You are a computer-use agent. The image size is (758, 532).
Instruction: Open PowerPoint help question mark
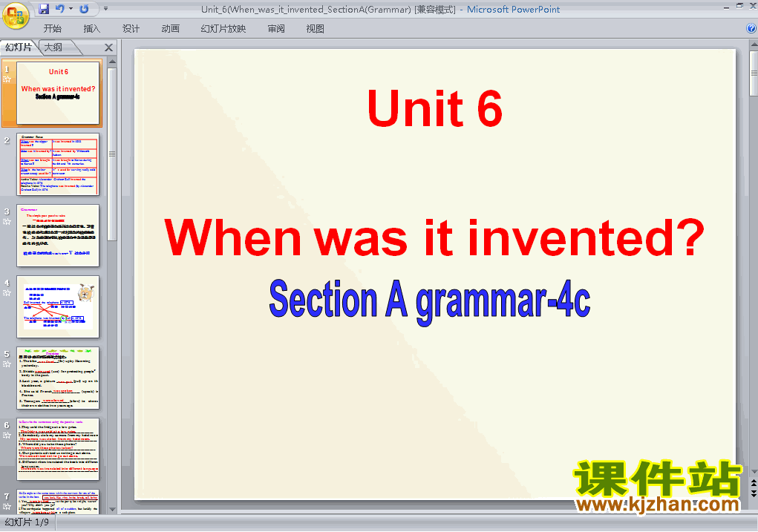click(751, 28)
